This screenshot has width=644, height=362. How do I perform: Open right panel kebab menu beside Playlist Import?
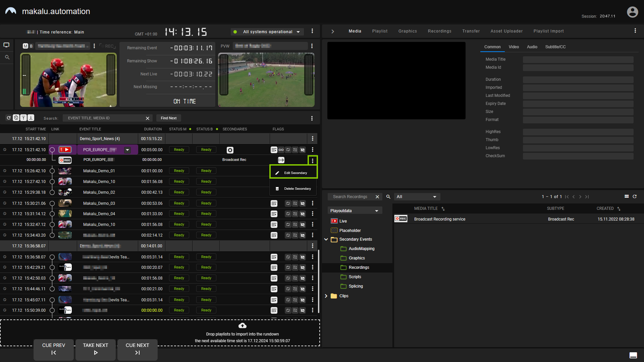(635, 31)
